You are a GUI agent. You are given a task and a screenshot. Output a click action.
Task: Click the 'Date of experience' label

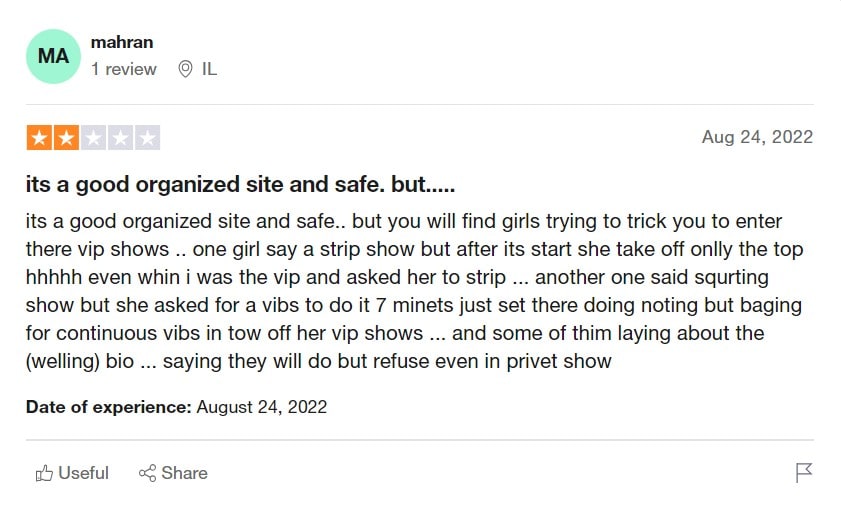click(108, 407)
